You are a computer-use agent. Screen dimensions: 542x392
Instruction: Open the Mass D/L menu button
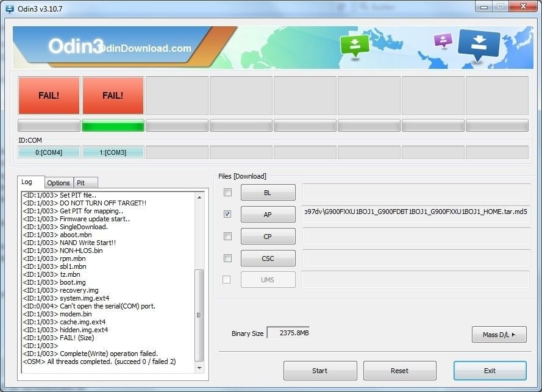(499, 334)
